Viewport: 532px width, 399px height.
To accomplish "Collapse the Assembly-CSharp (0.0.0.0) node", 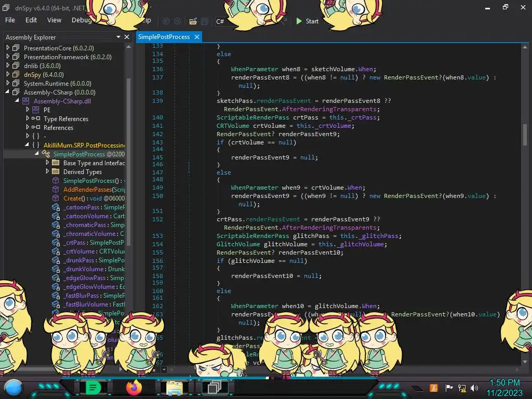I will (x=7, y=92).
